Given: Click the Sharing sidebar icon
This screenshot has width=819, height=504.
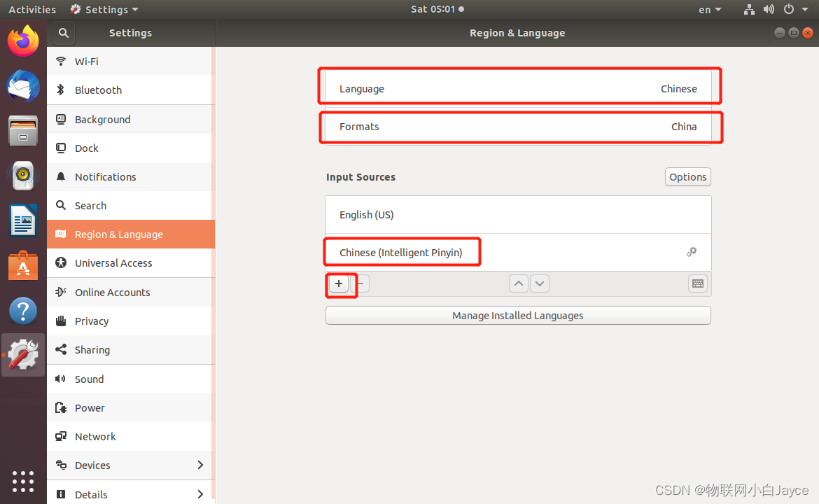Looking at the screenshot, I should click(60, 349).
